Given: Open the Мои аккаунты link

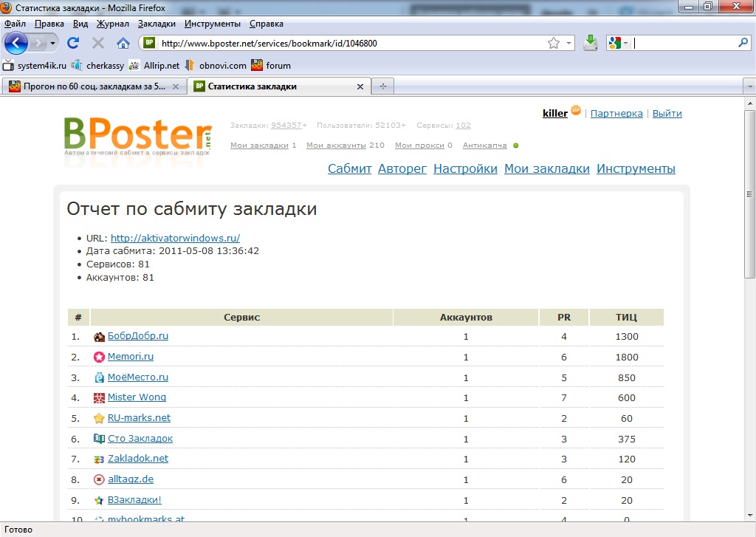Looking at the screenshot, I should [336, 146].
